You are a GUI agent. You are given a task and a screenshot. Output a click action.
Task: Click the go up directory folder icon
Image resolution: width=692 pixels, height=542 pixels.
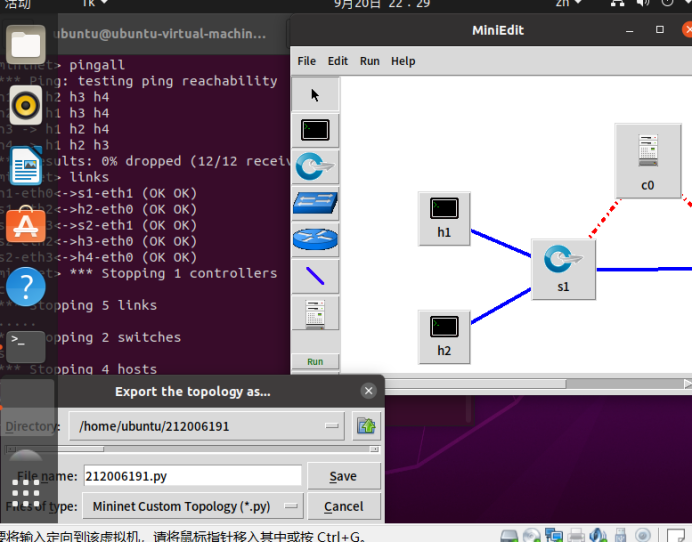coord(366,426)
